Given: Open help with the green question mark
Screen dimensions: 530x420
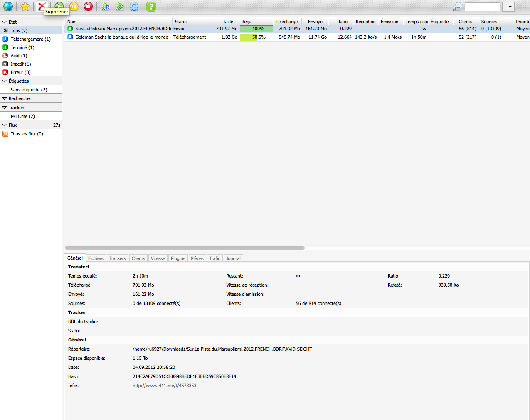Looking at the screenshot, I should pyautogui.click(x=151, y=7).
